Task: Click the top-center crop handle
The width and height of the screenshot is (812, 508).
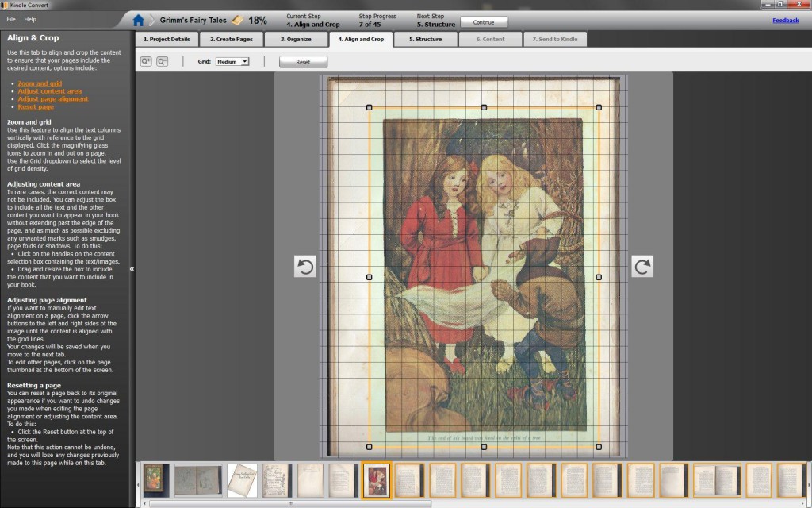Action: pos(484,107)
